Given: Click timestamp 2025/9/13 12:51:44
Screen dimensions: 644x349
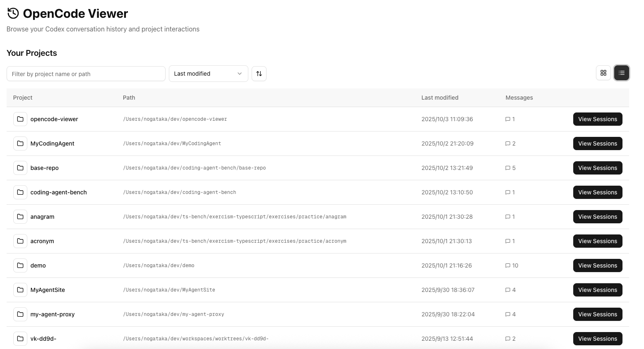Looking at the screenshot, I should click(x=447, y=339).
